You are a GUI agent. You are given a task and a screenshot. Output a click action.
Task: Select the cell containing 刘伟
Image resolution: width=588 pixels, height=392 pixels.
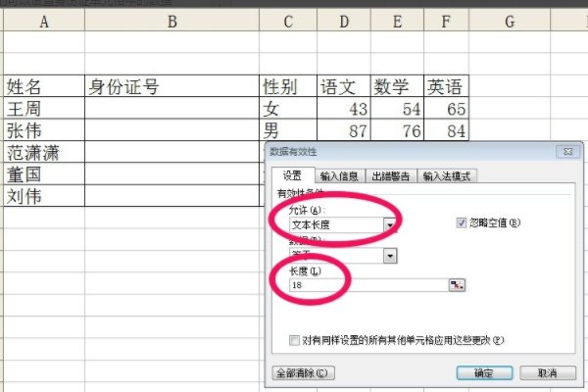44,196
